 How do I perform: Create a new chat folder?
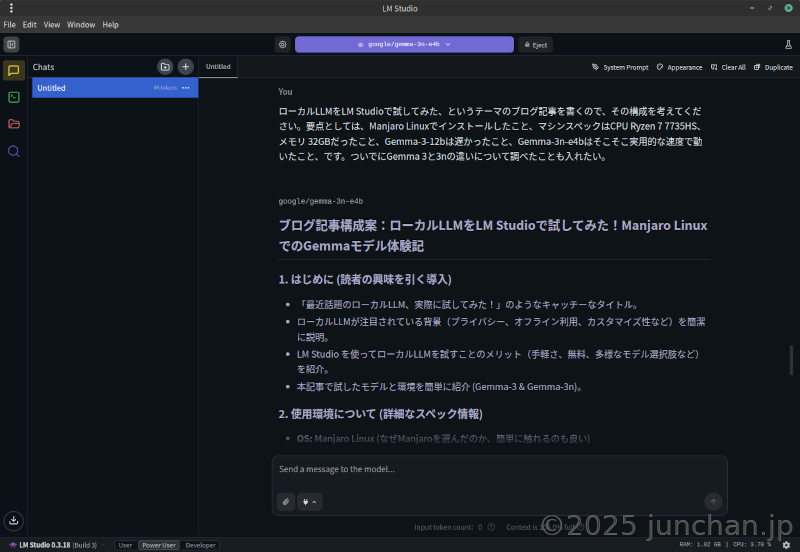(165, 67)
